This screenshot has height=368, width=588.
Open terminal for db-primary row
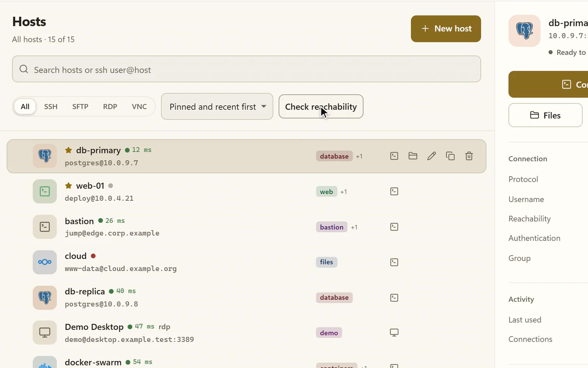click(x=394, y=156)
